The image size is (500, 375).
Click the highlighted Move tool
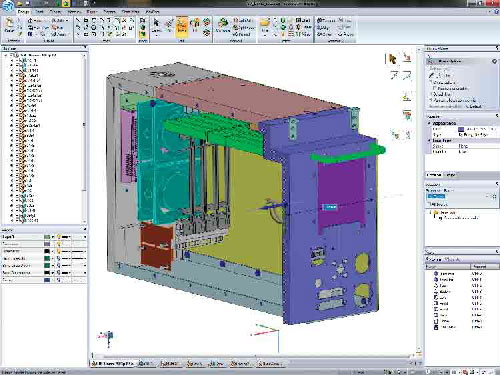[x=182, y=26]
